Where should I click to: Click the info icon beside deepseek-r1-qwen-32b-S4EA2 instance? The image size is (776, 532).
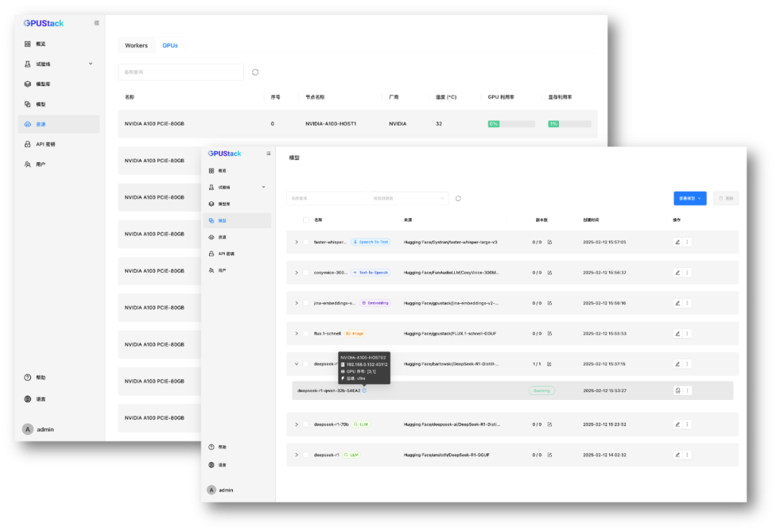364,391
